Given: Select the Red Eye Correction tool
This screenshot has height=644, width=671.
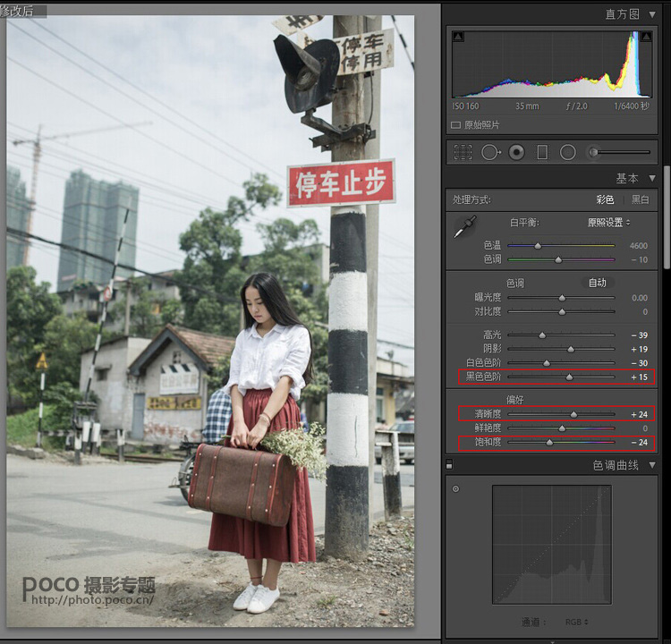Looking at the screenshot, I should (516, 152).
